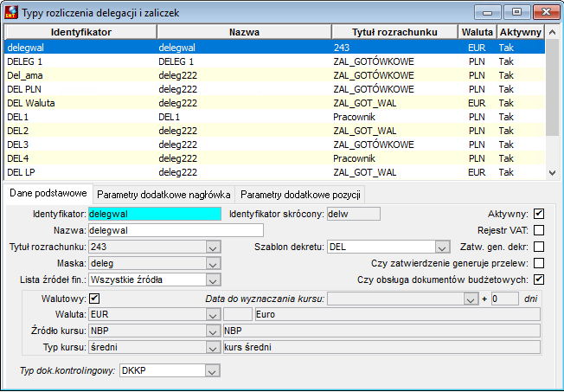Image resolution: width=564 pixels, height=392 pixels.
Task: Click the vertical scrollbar thumb of list
Action: click(553, 87)
